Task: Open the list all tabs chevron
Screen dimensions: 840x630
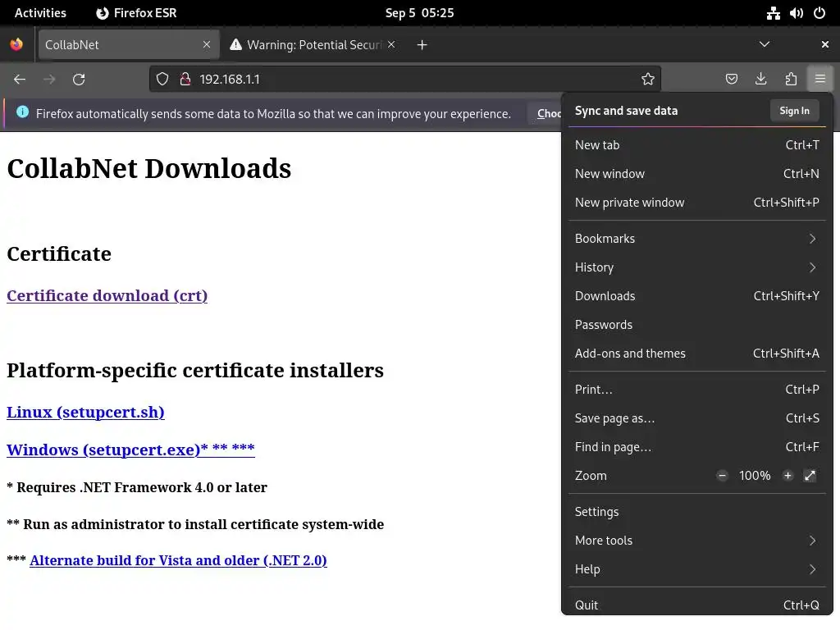Action: (765, 44)
